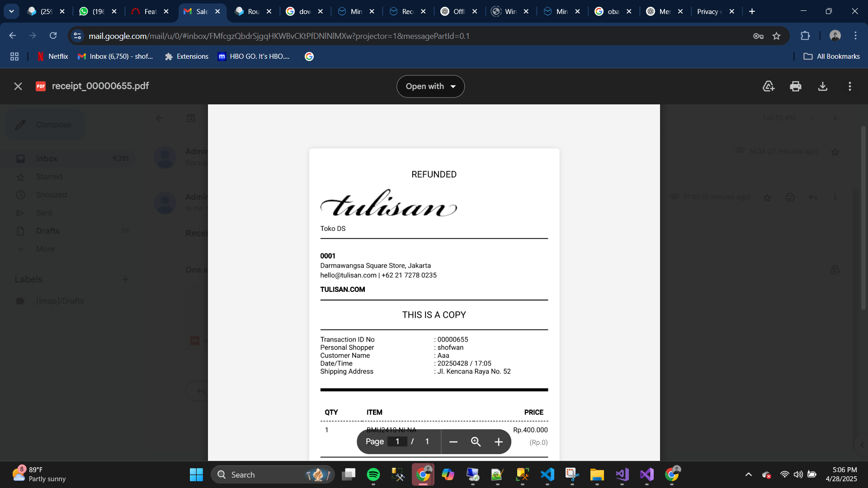The image size is (868, 488).
Task: View site information icon in address bar
Action: click(x=77, y=36)
